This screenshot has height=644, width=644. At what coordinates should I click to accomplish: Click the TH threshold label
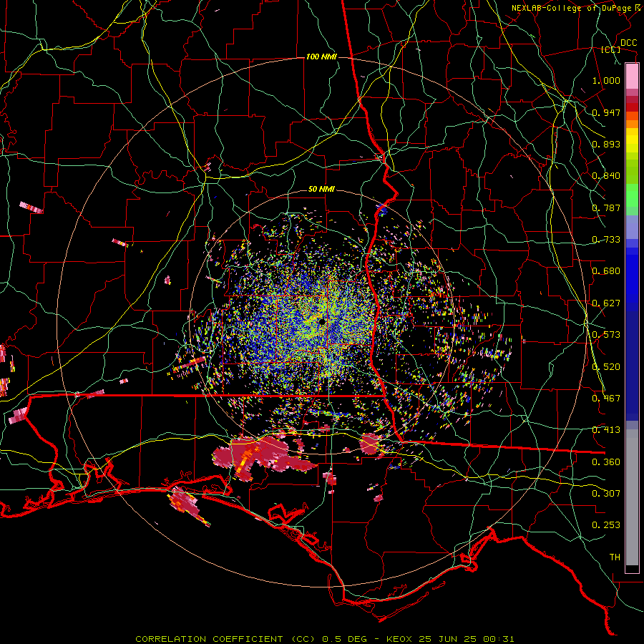pos(615,557)
